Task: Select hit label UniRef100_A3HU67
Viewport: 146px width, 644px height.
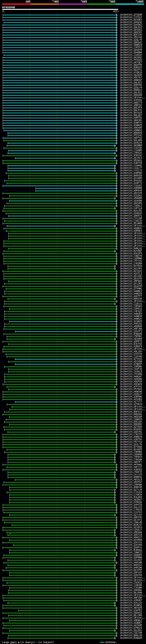Action: [131, 600]
